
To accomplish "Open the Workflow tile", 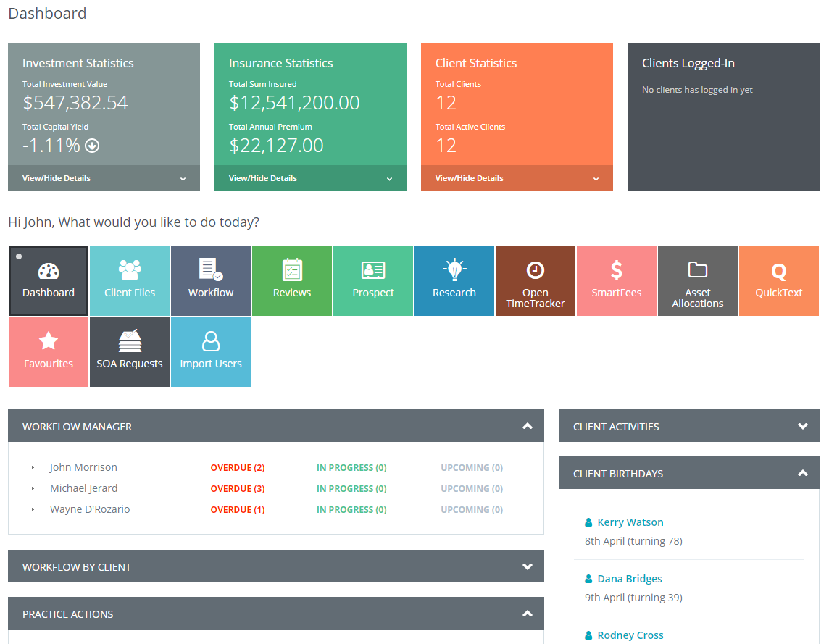I will pos(211,281).
